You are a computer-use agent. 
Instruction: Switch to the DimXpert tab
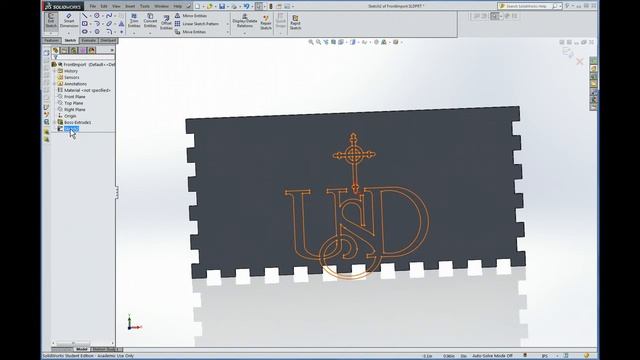(108, 40)
